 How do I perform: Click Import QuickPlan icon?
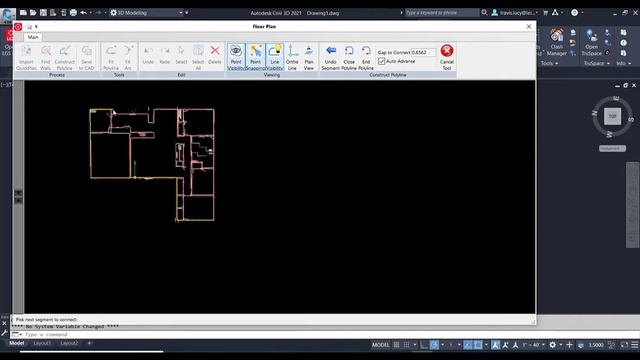tap(27, 57)
